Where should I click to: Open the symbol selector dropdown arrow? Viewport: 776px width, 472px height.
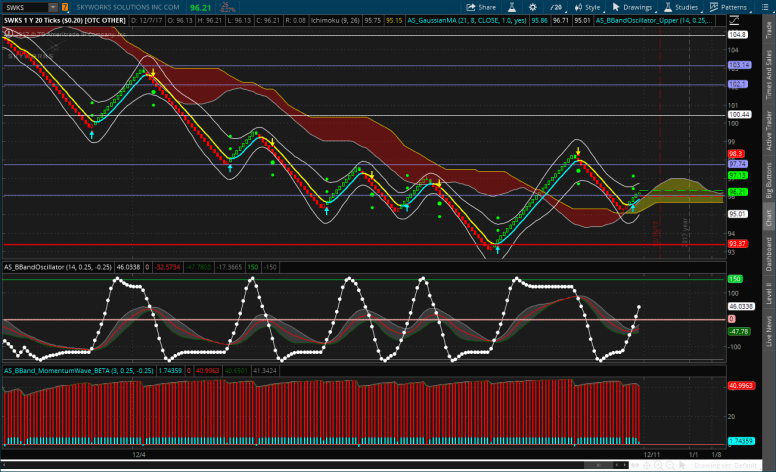coord(53,6)
